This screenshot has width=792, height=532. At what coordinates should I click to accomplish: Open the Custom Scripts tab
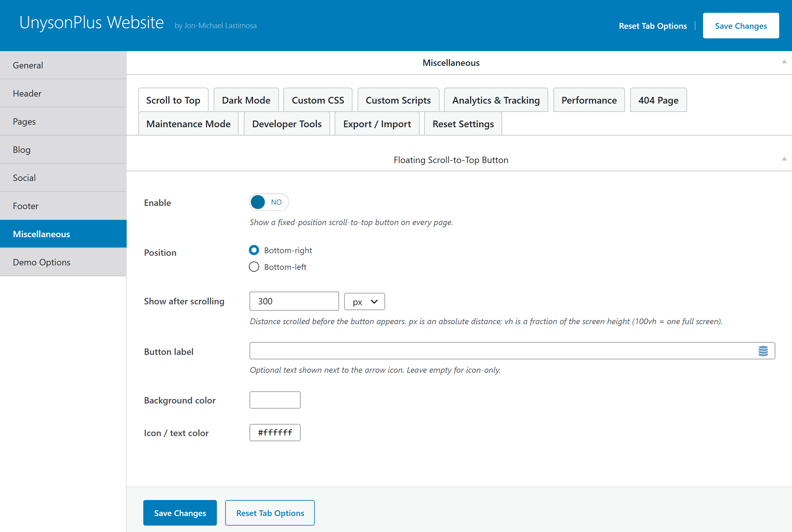(x=398, y=100)
